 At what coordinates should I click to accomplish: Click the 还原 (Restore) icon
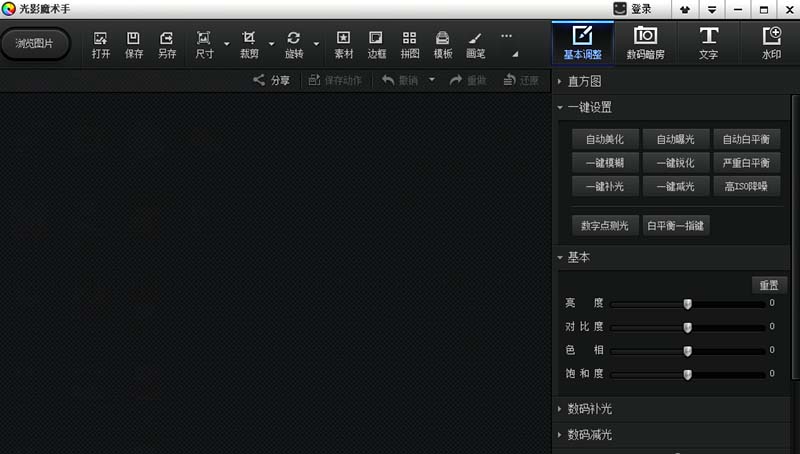[x=509, y=80]
